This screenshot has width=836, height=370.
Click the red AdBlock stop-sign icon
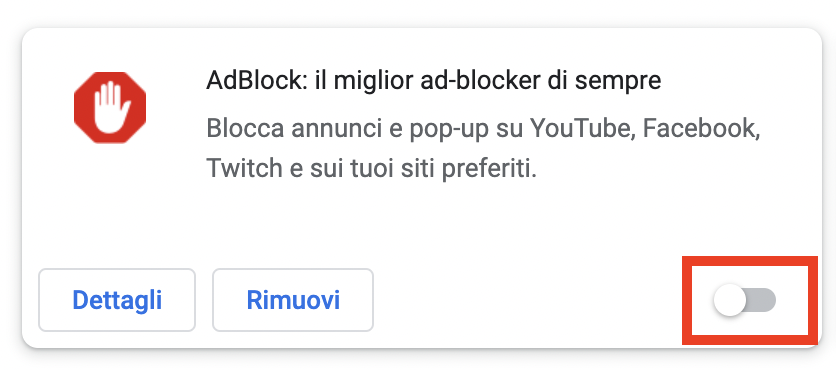pyautogui.click(x=110, y=107)
